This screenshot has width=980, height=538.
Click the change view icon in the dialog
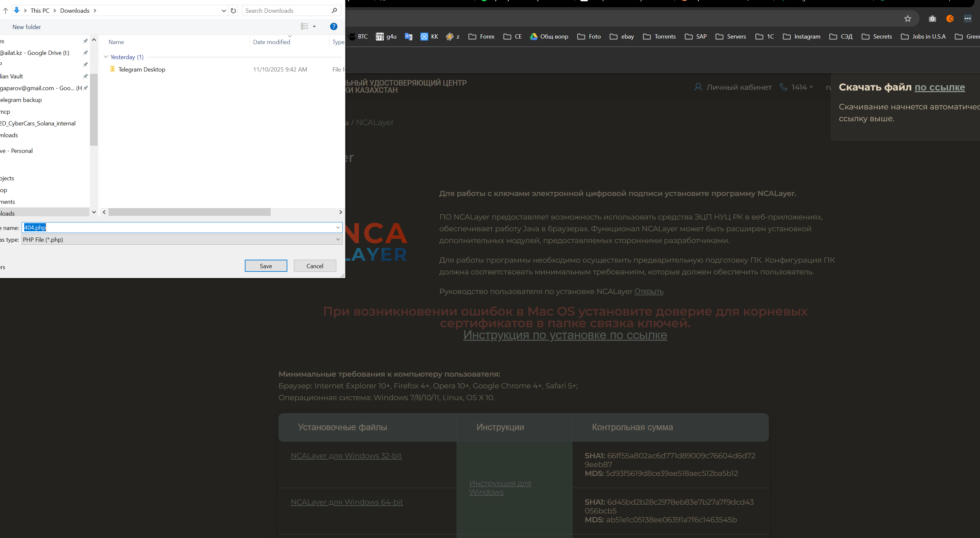click(304, 26)
